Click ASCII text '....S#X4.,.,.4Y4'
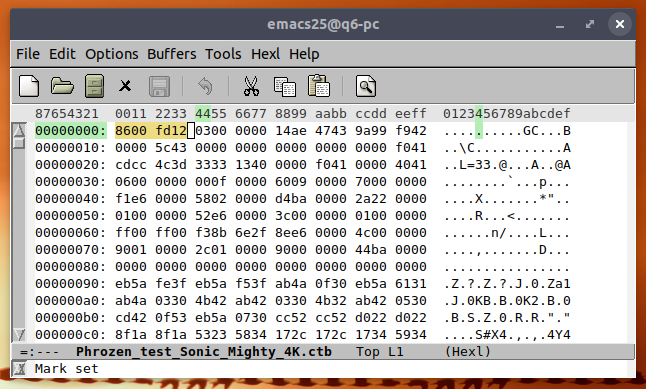The height and width of the screenshot is (389, 646). click(507, 335)
